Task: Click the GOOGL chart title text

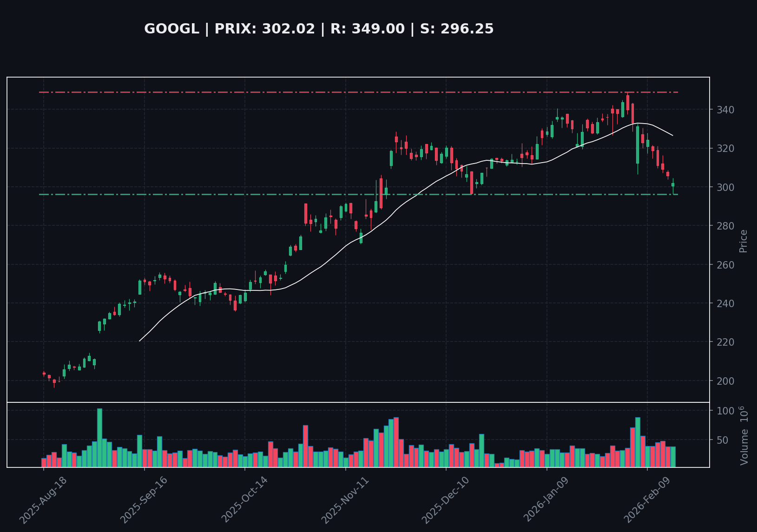Action: [x=319, y=29]
